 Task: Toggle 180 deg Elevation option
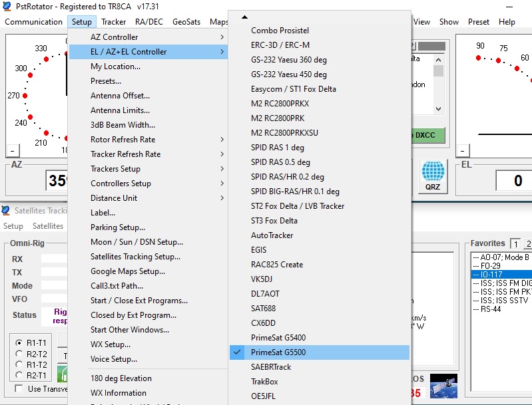click(x=148, y=378)
